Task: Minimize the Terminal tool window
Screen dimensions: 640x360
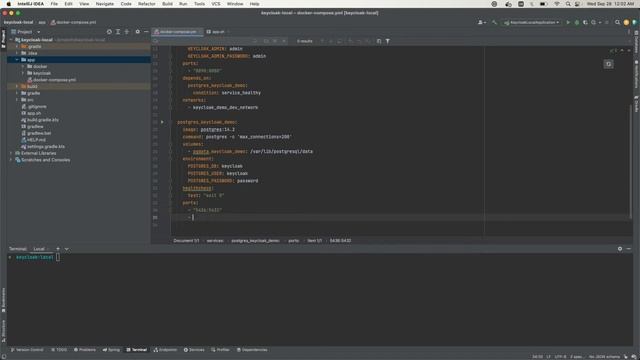Action: coord(629,249)
